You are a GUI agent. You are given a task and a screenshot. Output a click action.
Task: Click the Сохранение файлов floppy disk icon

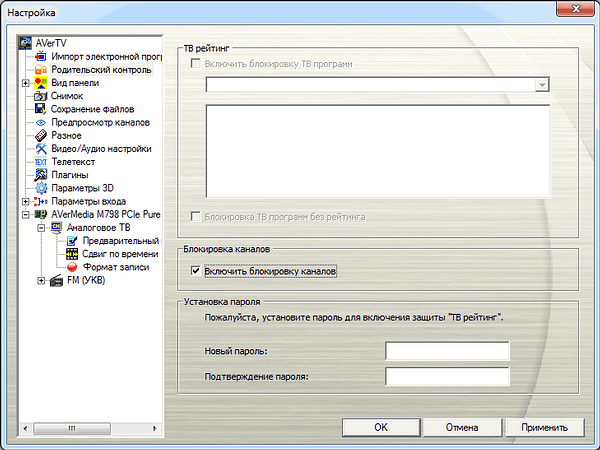(41, 109)
